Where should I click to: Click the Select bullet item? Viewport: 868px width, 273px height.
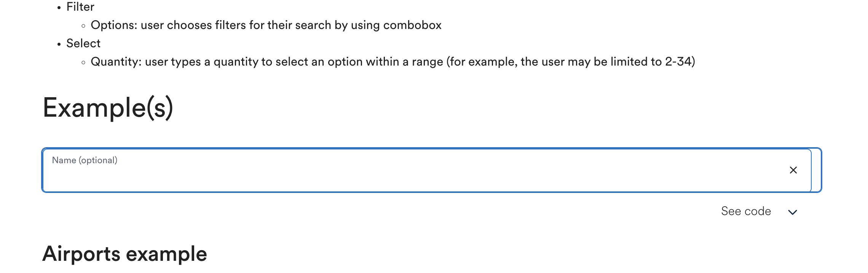coord(83,43)
